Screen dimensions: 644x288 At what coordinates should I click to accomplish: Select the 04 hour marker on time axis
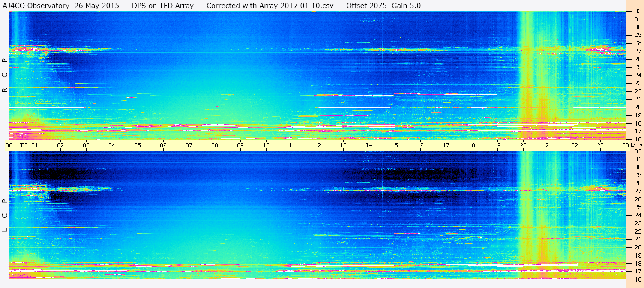pos(112,145)
